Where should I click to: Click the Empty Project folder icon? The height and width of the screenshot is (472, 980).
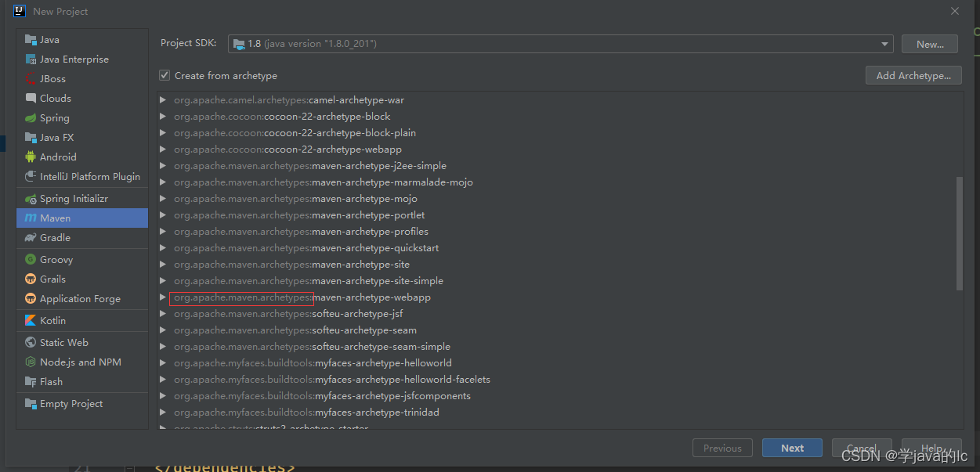click(x=31, y=404)
